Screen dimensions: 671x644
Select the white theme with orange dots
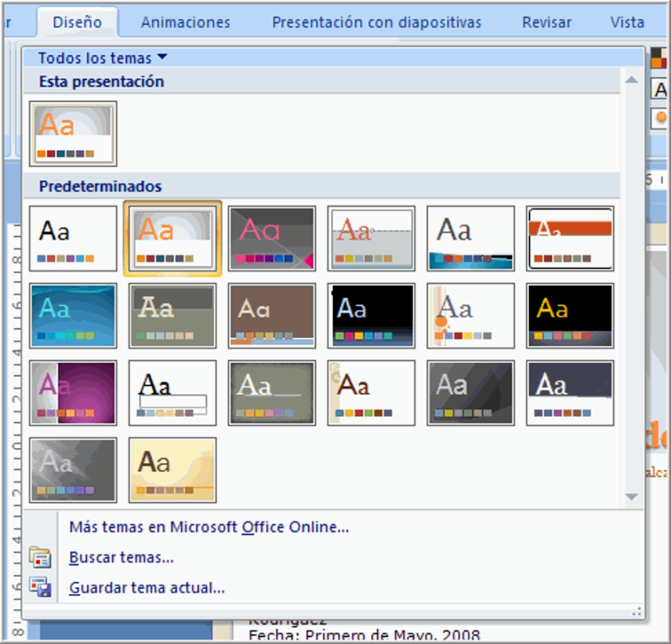click(x=470, y=316)
